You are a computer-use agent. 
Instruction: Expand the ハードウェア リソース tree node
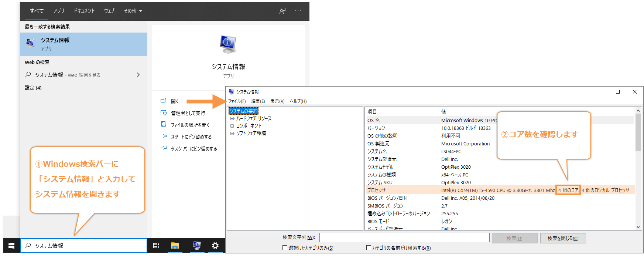tap(232, 119)
